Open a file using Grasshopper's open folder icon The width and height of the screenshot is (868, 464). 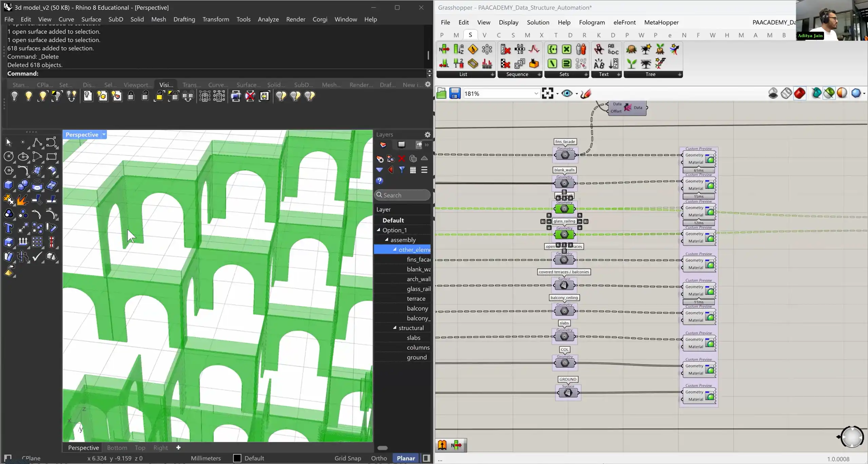tap(441, 93)
